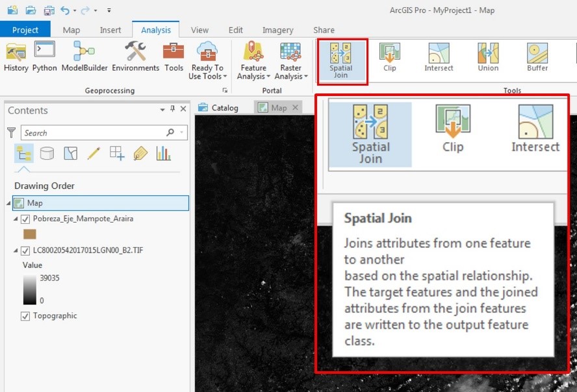577x392 pixels.
Task: Customize the Quick Access Toolbar dropdown
Action: 109,10
